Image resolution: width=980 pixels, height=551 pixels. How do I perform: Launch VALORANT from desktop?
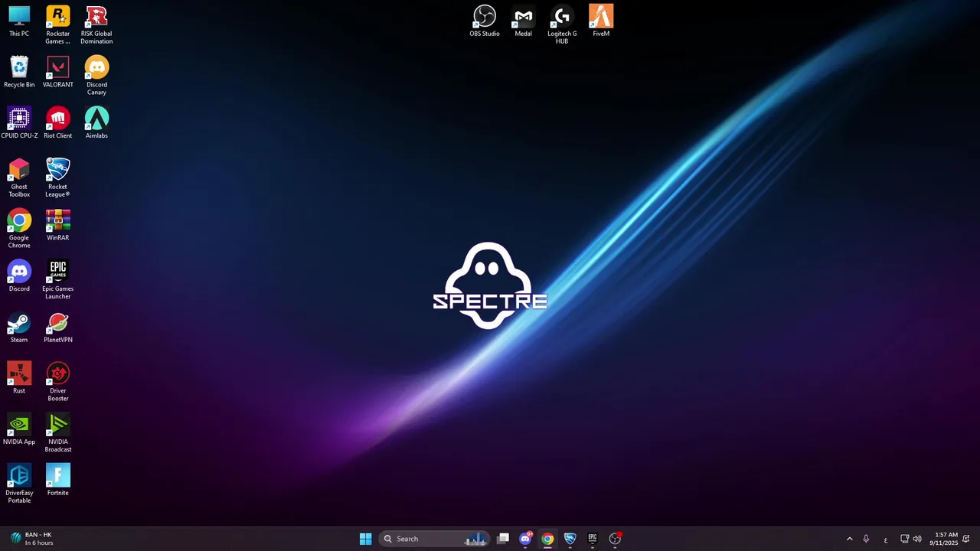click(57, 72)
